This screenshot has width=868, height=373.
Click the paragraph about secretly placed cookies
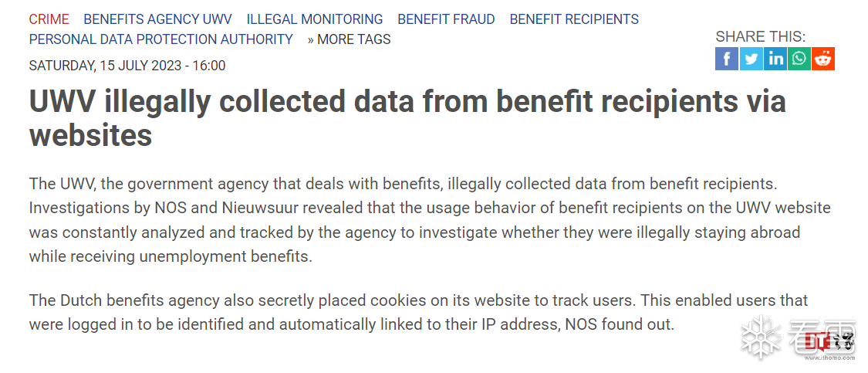coord(417,312)
